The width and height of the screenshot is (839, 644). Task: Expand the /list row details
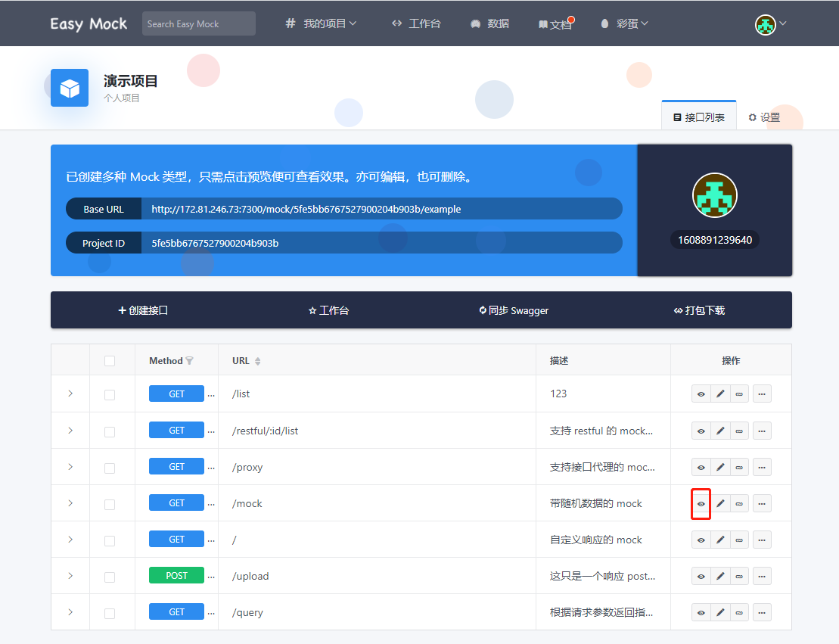tap(70, 394)
